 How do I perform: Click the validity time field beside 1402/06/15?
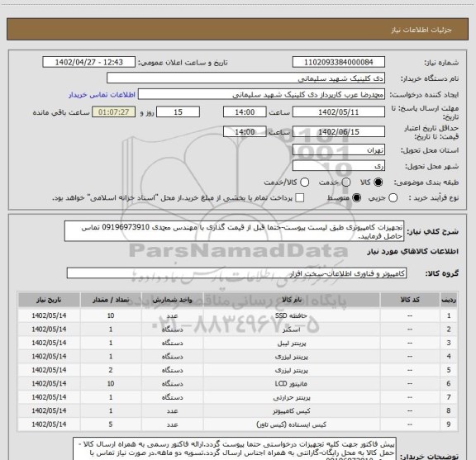[x=245, y=131]
